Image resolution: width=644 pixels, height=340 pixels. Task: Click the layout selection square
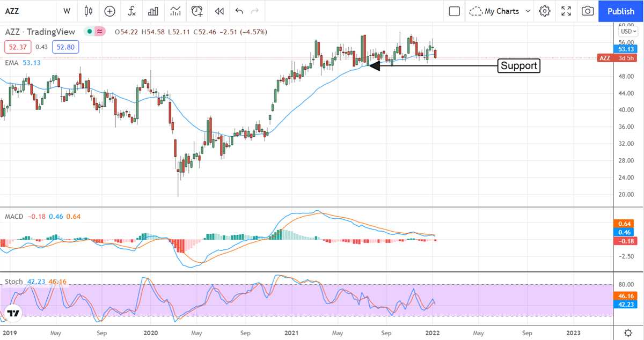coord(455,11)
